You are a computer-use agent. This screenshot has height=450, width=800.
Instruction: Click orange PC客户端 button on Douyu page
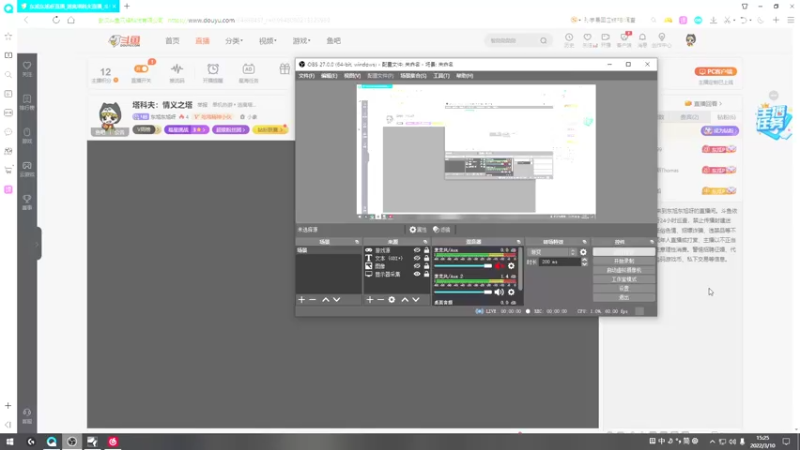click(715, 71)
